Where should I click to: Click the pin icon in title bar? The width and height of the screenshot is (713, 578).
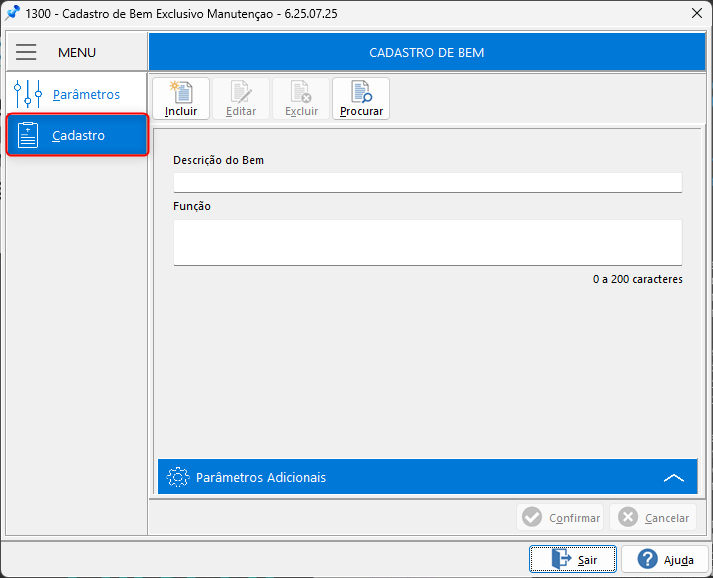13,13
